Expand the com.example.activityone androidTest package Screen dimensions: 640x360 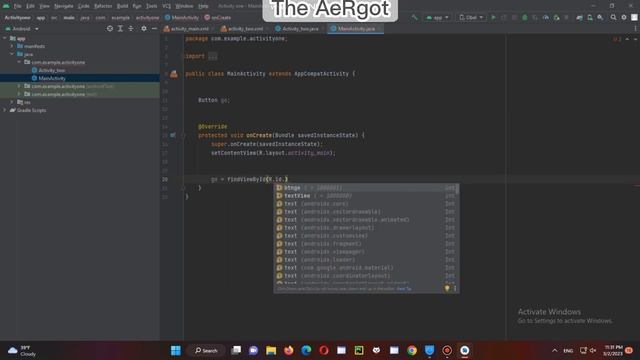click(x=19, y=86)
